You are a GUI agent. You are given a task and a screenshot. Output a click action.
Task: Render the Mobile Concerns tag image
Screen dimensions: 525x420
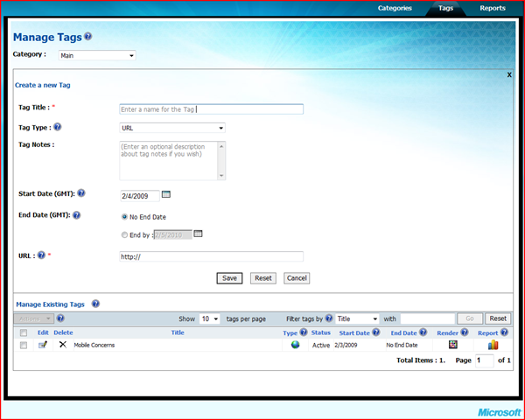point(453,344)
